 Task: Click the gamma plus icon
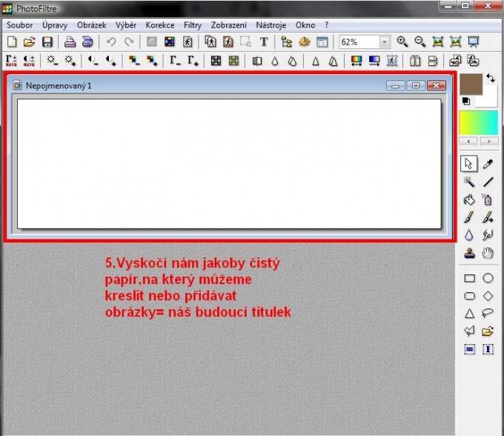[x=193, y=61]
